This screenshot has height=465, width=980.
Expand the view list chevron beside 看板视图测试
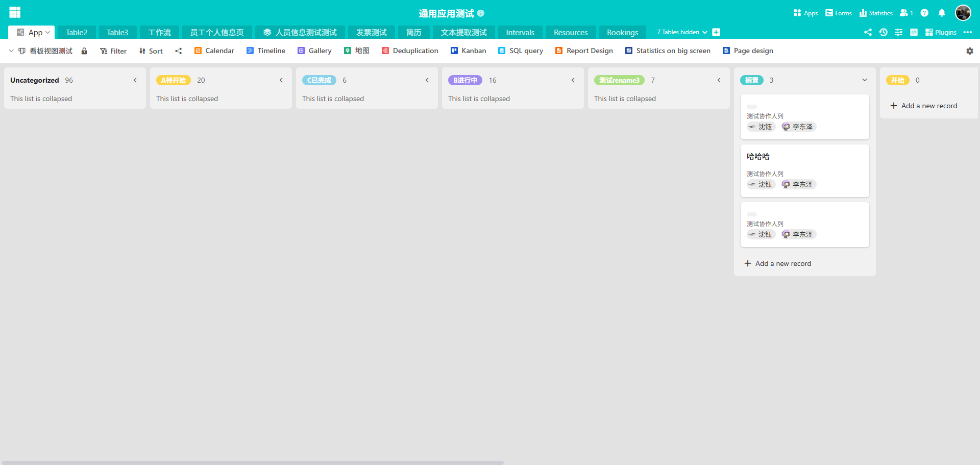click(x=11, y=51)
